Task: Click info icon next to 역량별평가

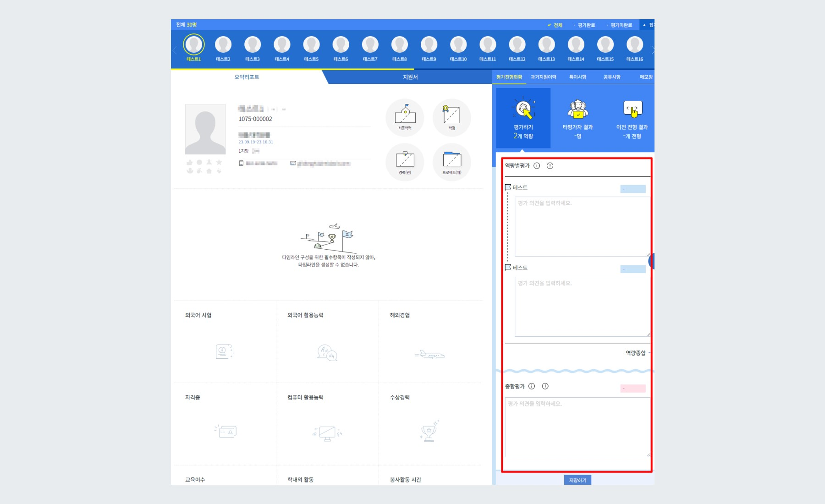Action: (537, 166)
